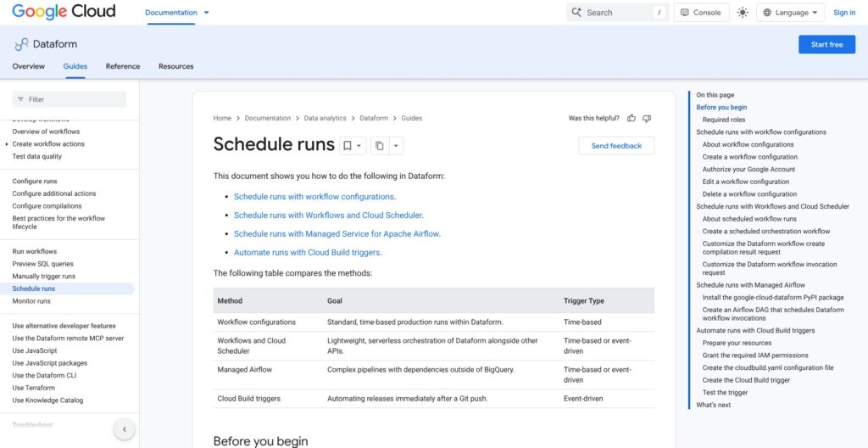Open Monitor runs in sidebar
Screen dimensions: 868x448
click(x=31, y=301)
